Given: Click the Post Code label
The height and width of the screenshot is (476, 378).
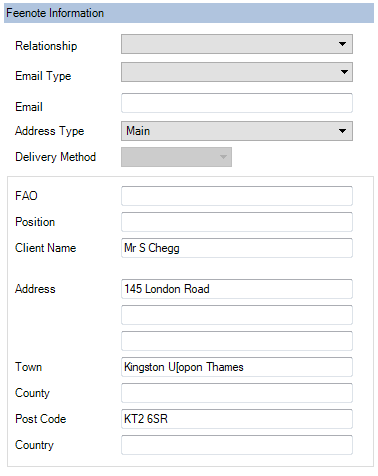Looking at the screenshot, I should tap(40, 419).
